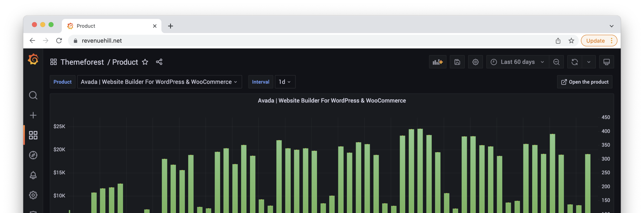644x213 pixels.
Task: Open the Explore compass icon
Action: coord(33,155)
